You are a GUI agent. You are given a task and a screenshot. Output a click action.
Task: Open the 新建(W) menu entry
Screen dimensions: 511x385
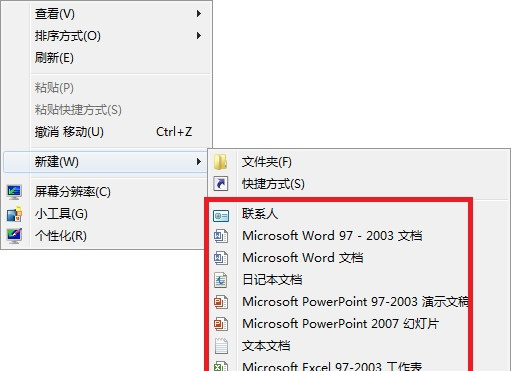105,162
